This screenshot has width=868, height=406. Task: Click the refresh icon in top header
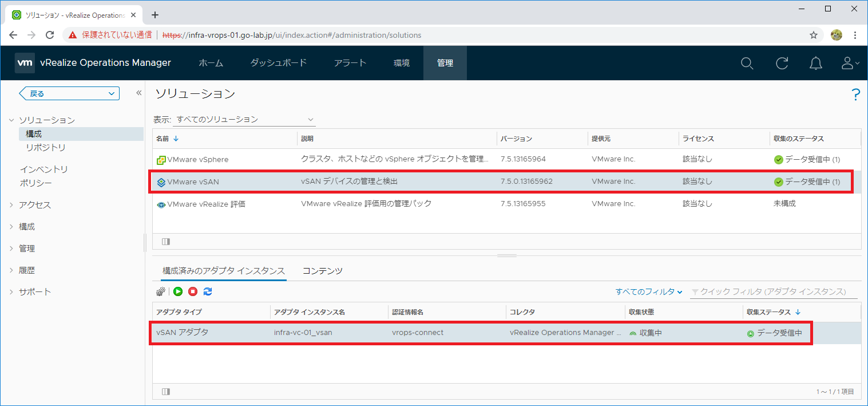[x=782, y=63]
